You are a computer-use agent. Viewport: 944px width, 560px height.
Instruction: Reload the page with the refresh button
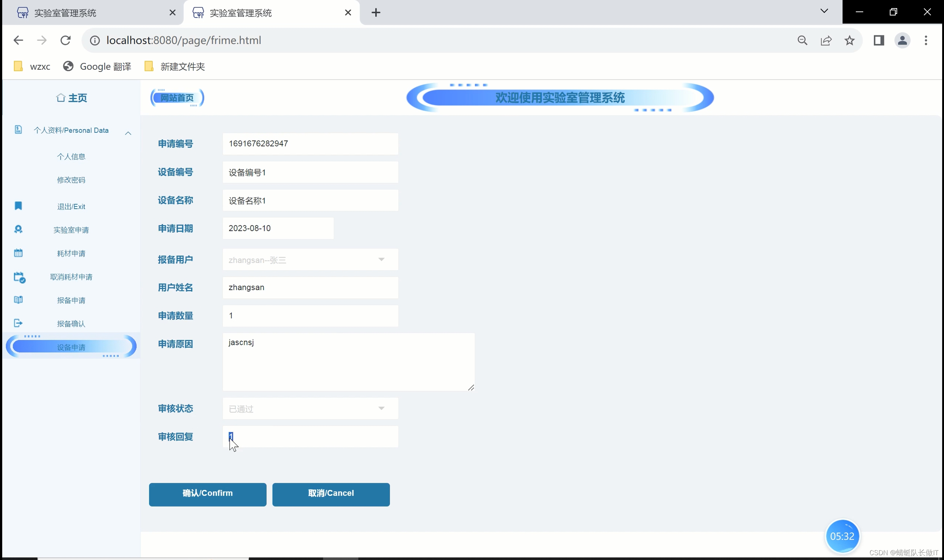click(66, 41)
